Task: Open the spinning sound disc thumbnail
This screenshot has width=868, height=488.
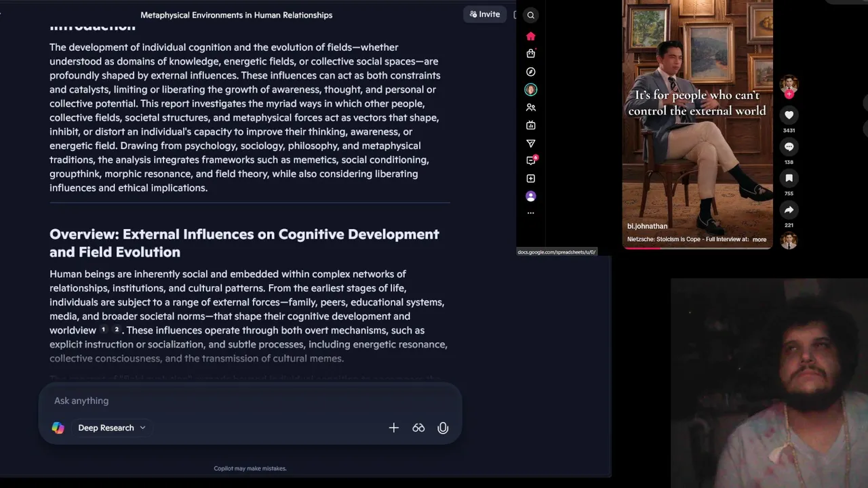Action: pos(789,241)
